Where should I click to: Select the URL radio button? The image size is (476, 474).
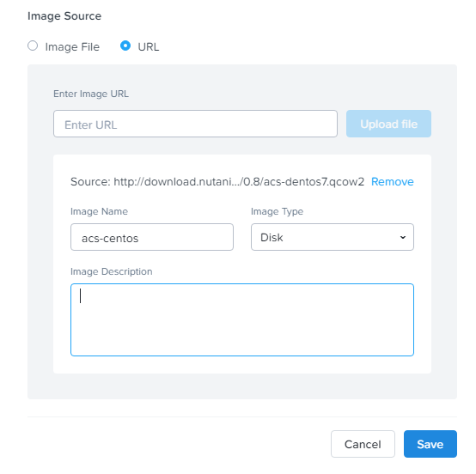(125, 46)
